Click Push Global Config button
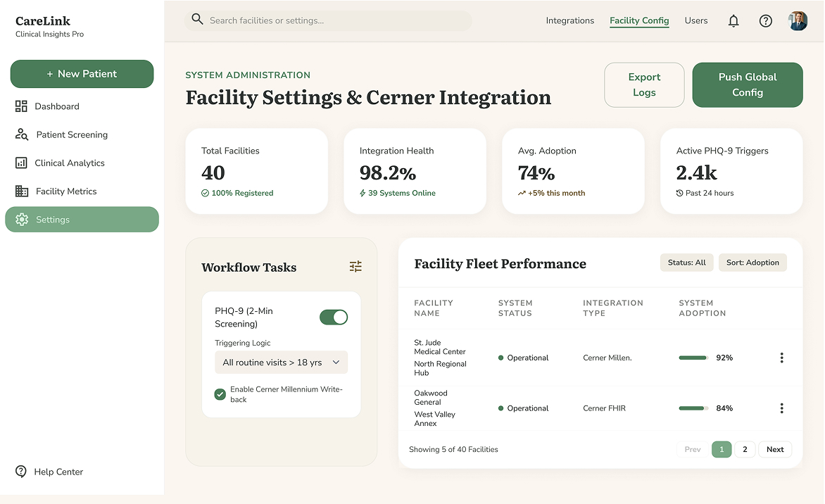The height and width of the screenshot is (504, 825). pos(748,84)
